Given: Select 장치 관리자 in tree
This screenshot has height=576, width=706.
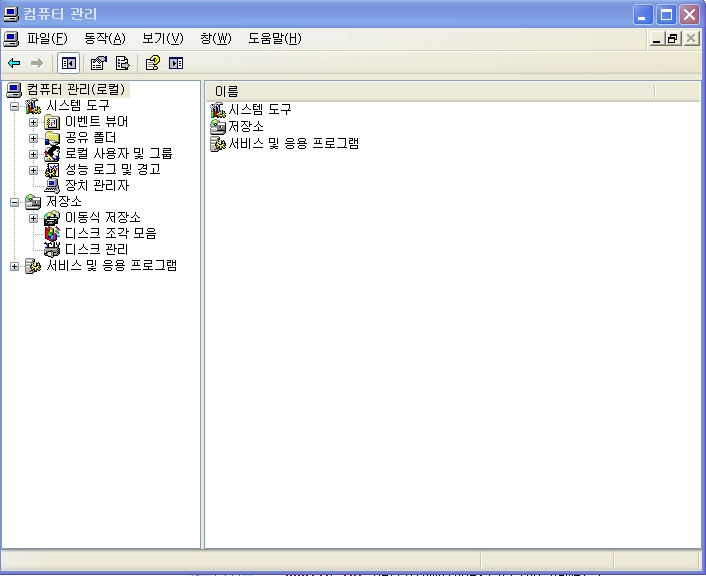Looking at the screenshot, I should point(97,186).
